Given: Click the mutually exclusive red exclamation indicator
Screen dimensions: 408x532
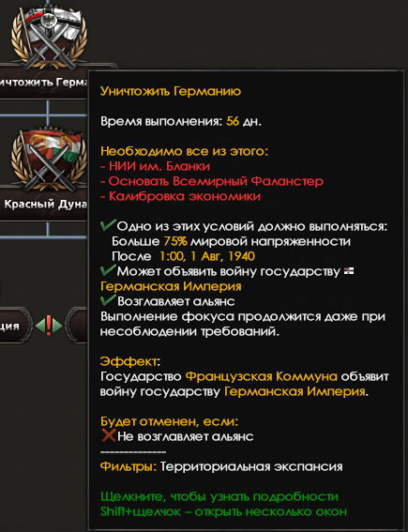Looking at the screenshot, I should coord(49,326).
